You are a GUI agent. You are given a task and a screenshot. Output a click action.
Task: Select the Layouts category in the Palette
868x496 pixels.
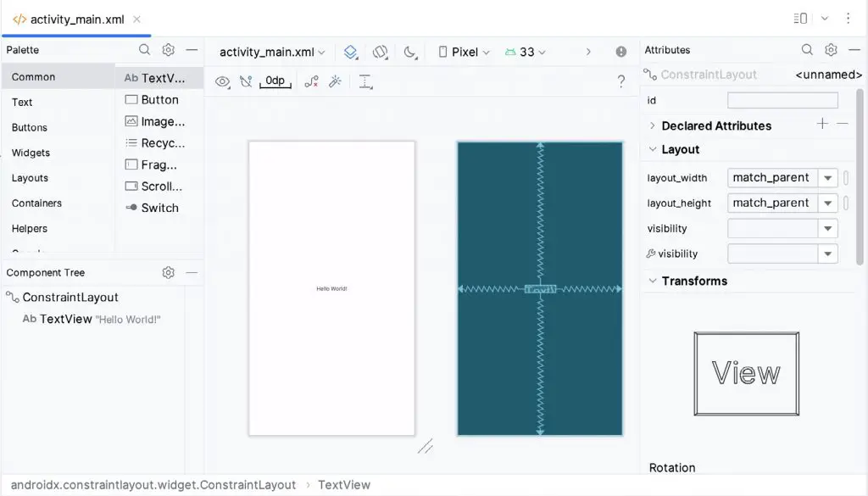click(30, 178)
